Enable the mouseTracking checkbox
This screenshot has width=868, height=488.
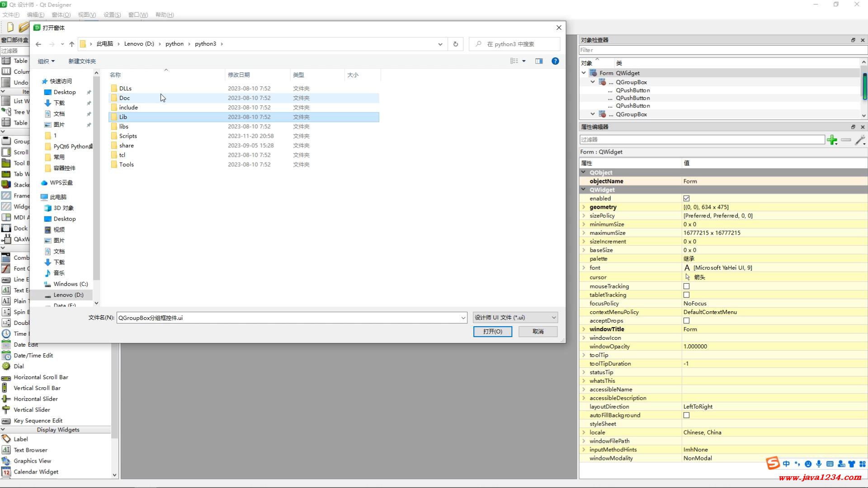(686, 286)
